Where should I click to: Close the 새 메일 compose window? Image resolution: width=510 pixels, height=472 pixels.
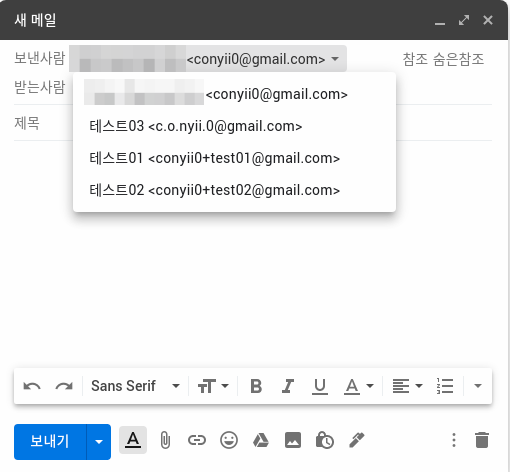(x=488, y=20)
